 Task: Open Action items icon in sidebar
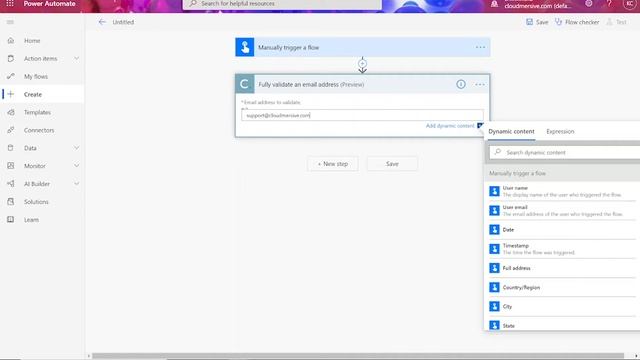click(11, 59)
